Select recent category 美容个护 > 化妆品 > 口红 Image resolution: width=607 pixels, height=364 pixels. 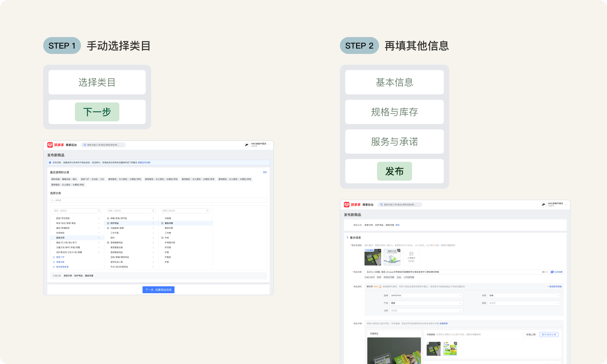pos(93,179)
